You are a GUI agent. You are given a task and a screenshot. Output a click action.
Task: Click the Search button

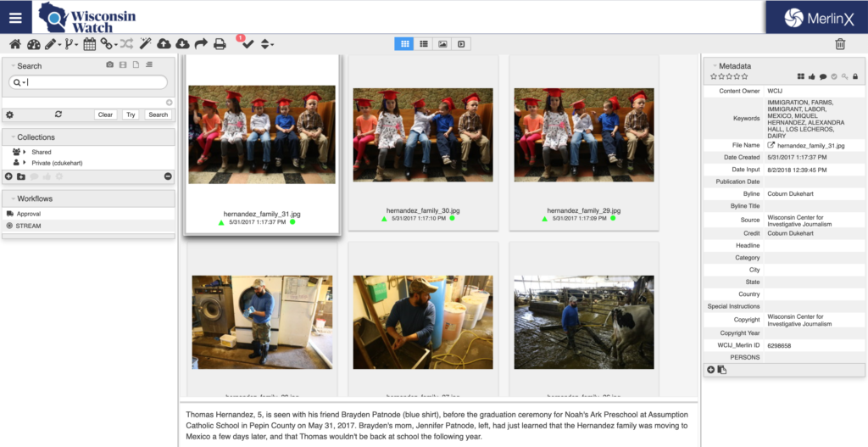[159, 115]
